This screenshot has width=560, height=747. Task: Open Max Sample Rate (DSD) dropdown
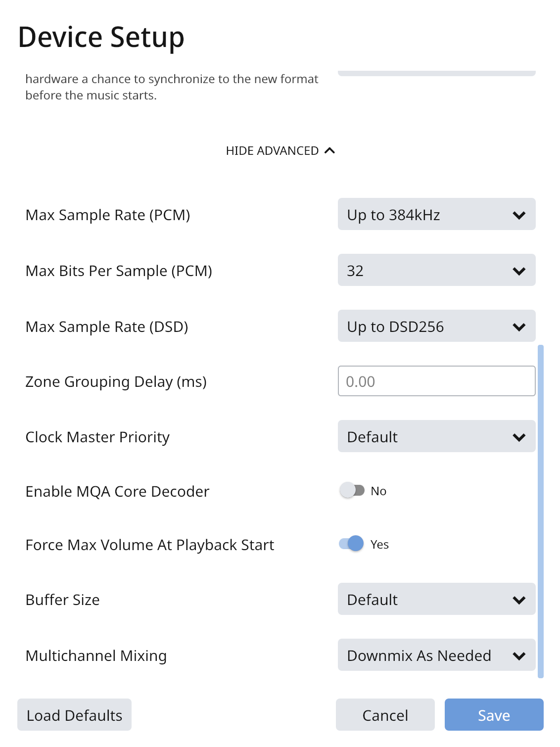(436, 326)
